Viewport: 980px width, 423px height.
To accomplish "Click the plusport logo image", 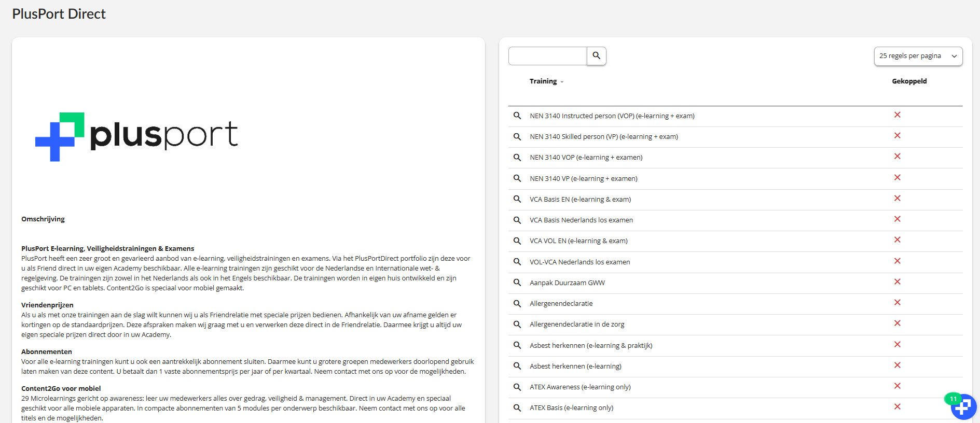I will pos(136,136).
